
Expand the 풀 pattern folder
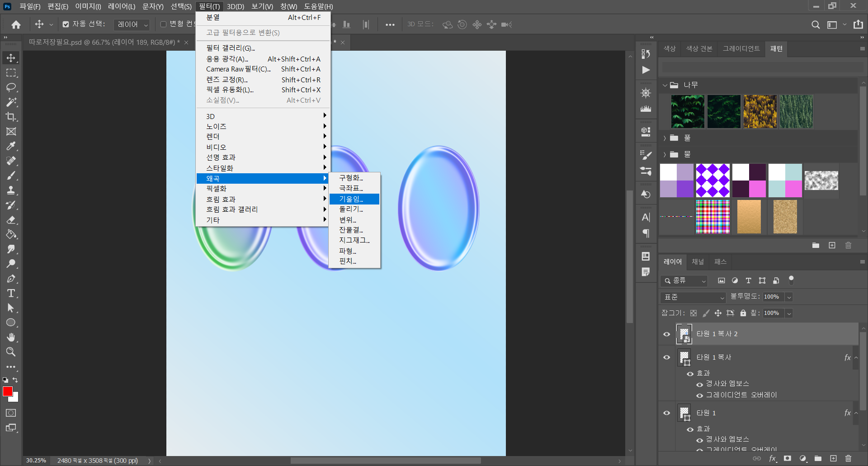665,138
